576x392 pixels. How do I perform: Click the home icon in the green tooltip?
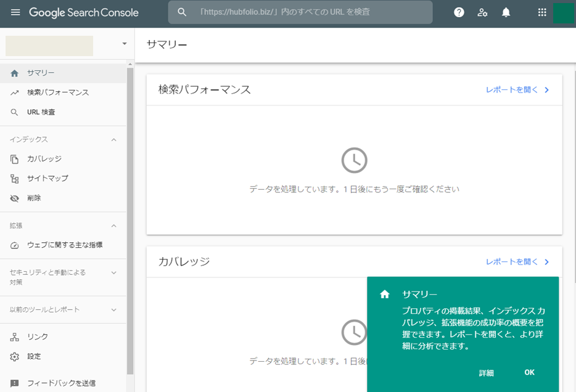point(385,295)
